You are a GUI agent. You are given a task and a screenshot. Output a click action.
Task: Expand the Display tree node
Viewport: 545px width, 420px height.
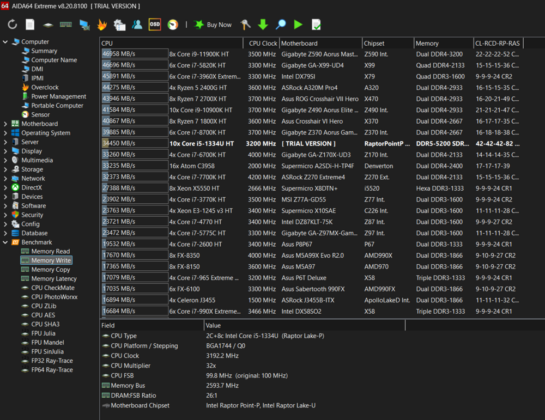pos(5,151)
